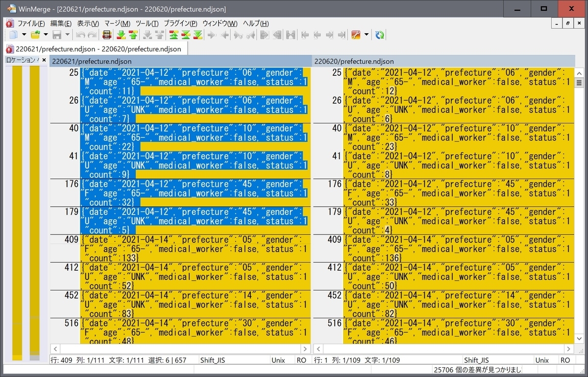This screenshot has height=377, width=588.
Task: Open the ウィンドウ(W) menu
Action: coord(220,24)
